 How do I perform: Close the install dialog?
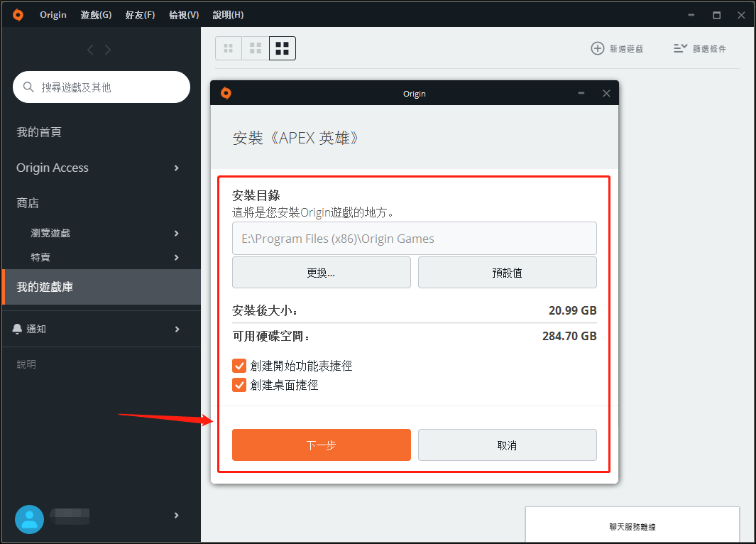point(606,93)
